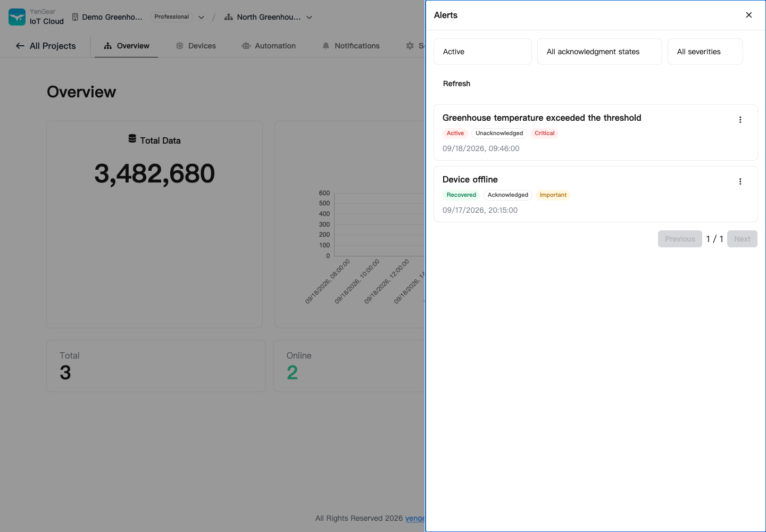Select the Greenhouse temperature exceeded alert card
Viewport: 766px width, 532px height.
point(595,132)
